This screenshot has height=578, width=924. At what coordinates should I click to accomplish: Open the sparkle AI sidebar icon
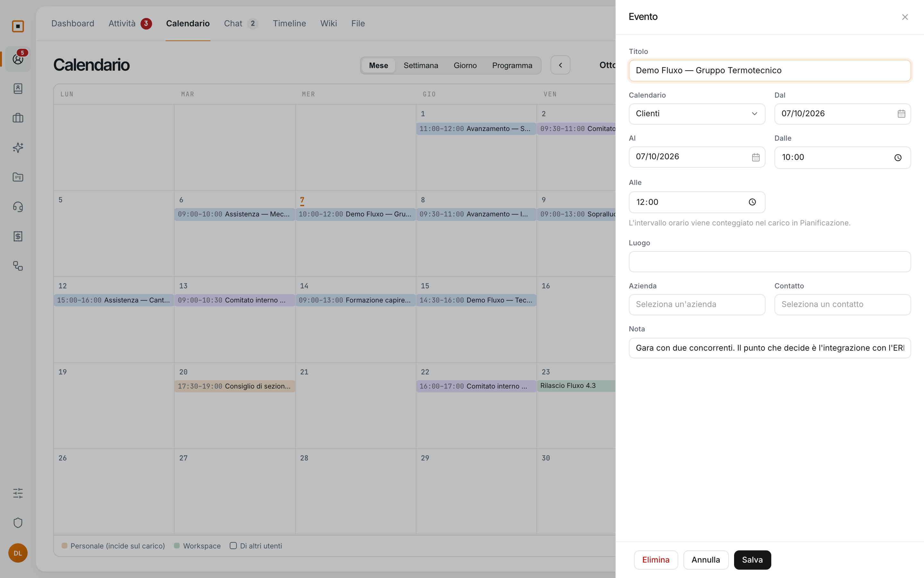tap(18, 148)
